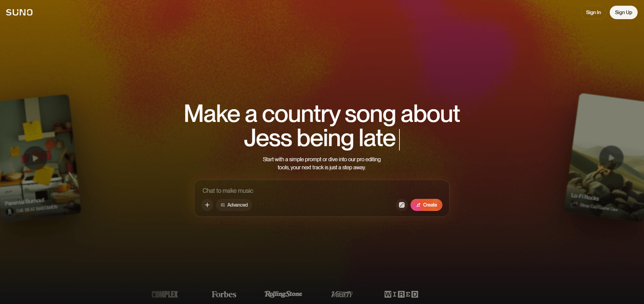This screenshot has height=304, width=644.
Task: Open the Lo-Fi Rocks song title
Action: (x=585, y=197)
